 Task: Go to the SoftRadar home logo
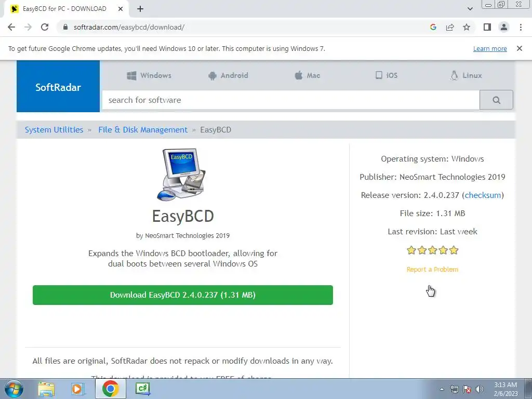coord(58,86)
